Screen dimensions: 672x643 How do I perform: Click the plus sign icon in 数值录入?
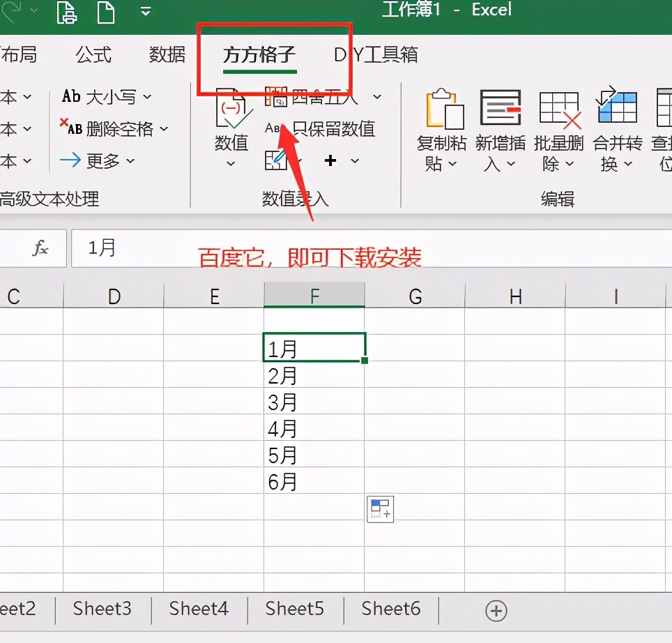click(330, 160)
